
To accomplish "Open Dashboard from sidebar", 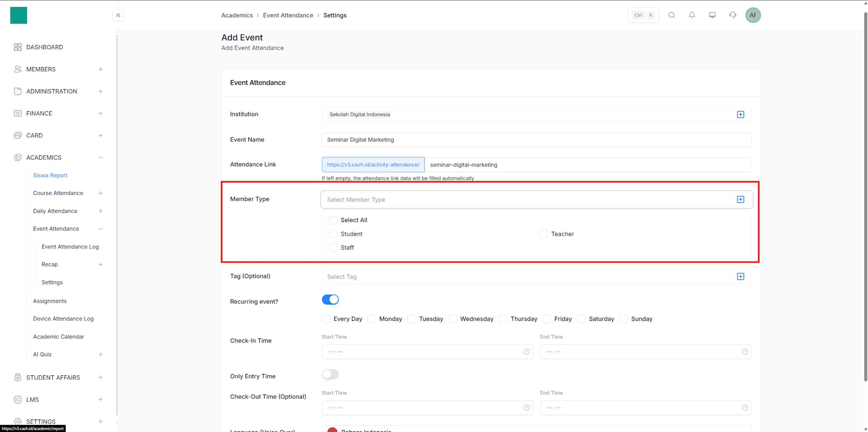I will (45, 47).
